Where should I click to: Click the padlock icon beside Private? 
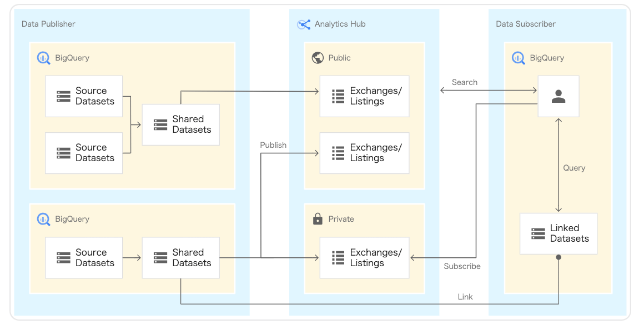(318, 219)
